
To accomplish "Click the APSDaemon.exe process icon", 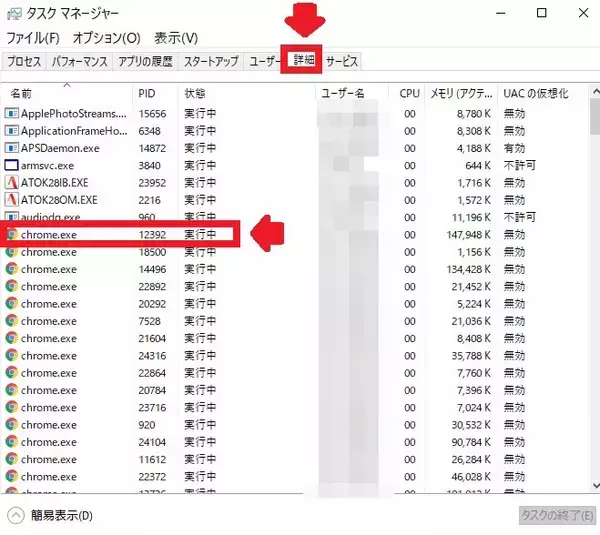I will 11,148.
